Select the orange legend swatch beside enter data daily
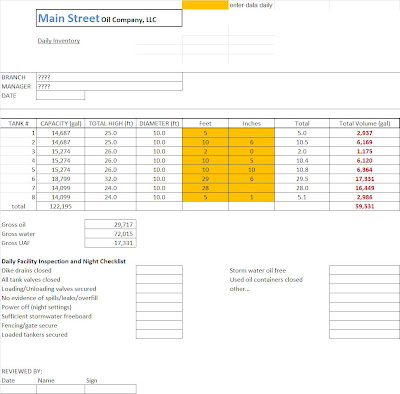This screenshot has width=400, height=394. tap(205, 5)
